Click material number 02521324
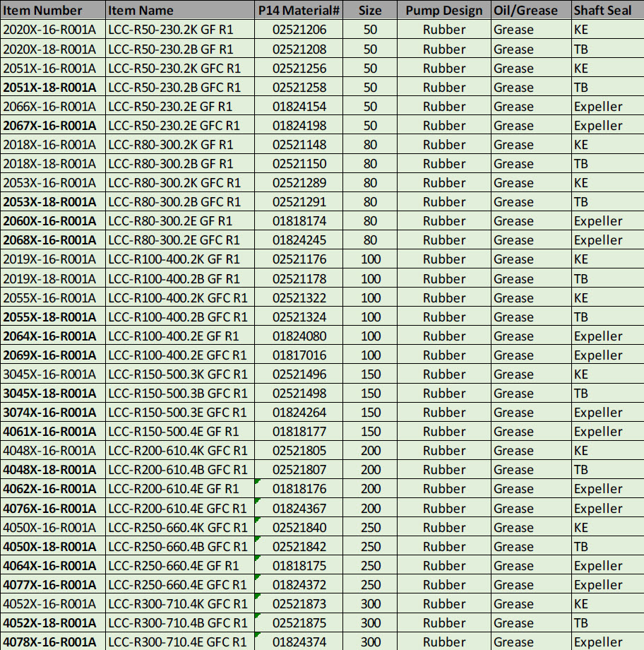The height and width of the screenshot is (650, 644). 299,317
